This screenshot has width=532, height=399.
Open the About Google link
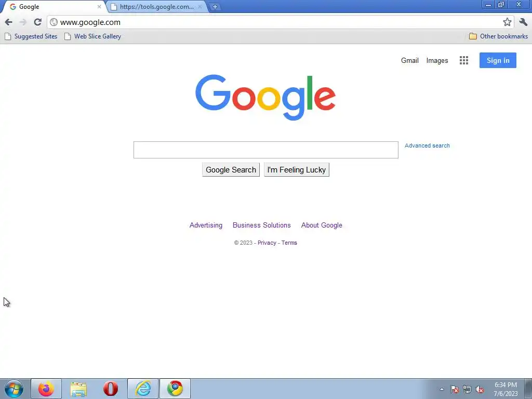pos(322,225)
